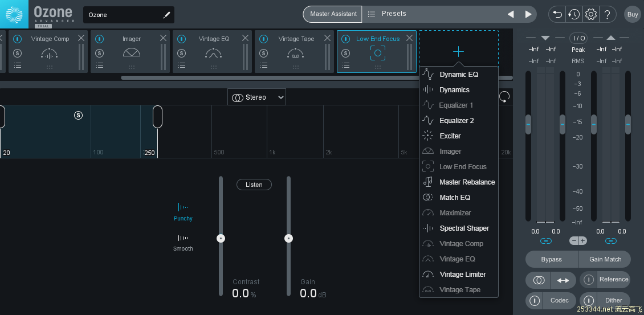Viewport: 644px width, 315px height.
Task: Select Vintage Limiter module entry
Action: pos(459,275)
